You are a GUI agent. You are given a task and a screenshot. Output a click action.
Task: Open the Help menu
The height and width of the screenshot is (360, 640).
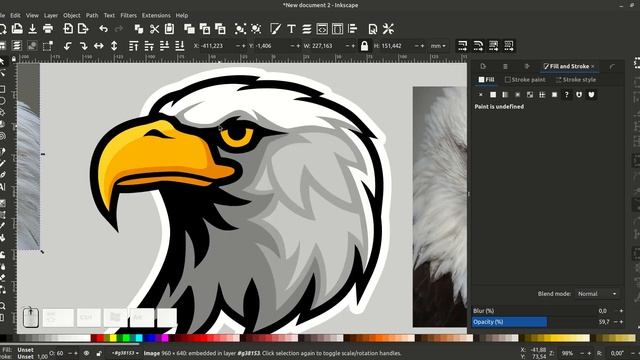point(182,16)
